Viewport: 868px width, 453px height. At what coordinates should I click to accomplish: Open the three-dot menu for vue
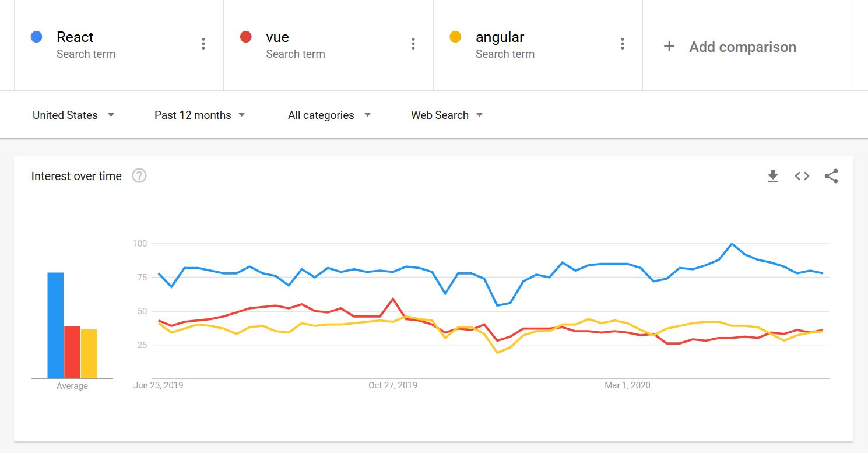[413, 44]
